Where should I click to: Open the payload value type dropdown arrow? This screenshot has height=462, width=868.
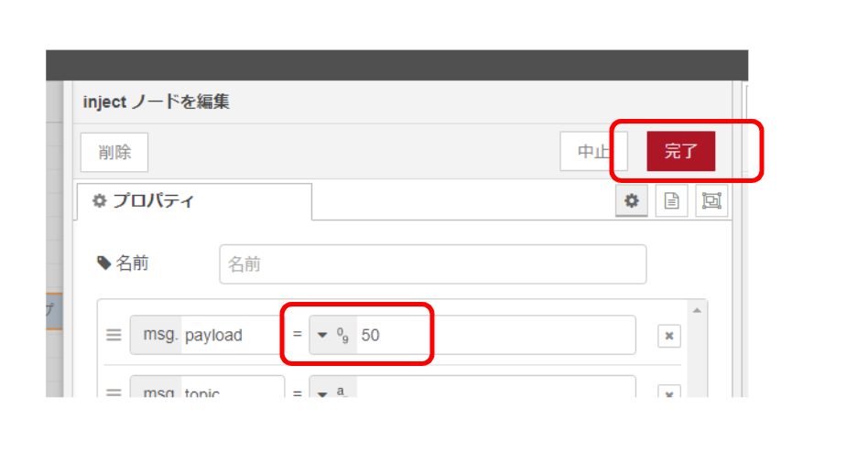pyautogui.click(x=322, y=336)
